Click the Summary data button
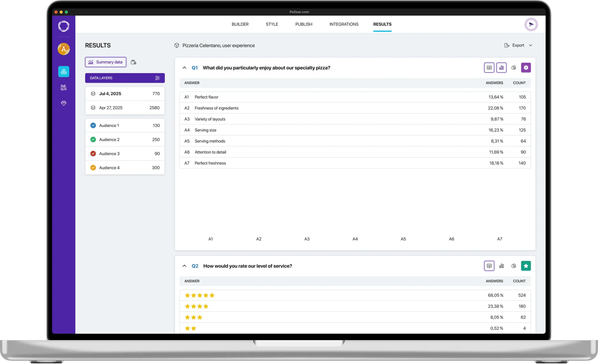Image resolution: width=598 pixels, height=364 pixels. click(x=106, y=62)
